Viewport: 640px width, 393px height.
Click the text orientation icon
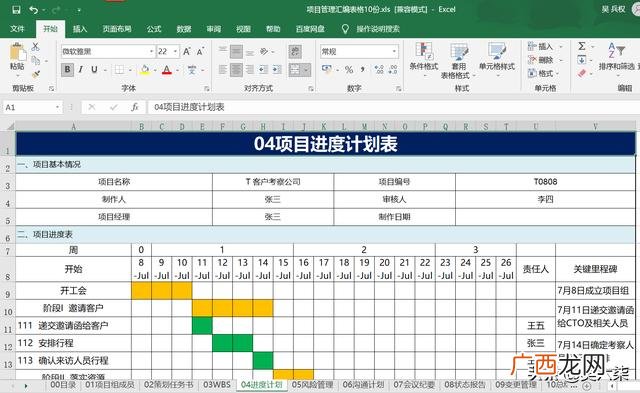264,51
